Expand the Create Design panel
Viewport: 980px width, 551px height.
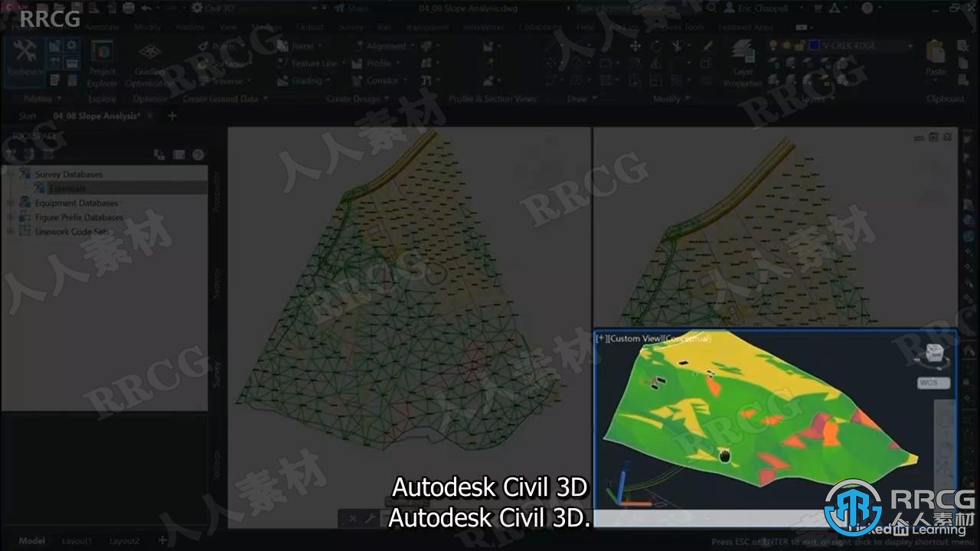click(x=357, y=99)
